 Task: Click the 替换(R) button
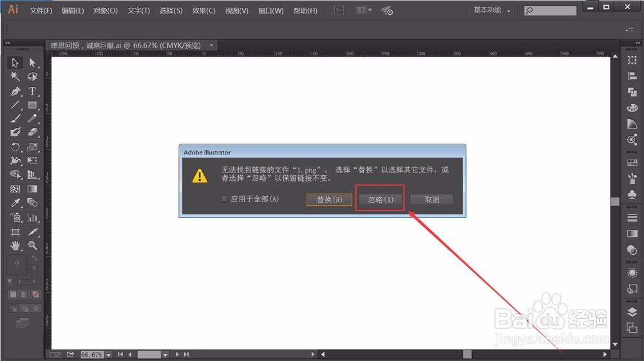click(329, 199)
